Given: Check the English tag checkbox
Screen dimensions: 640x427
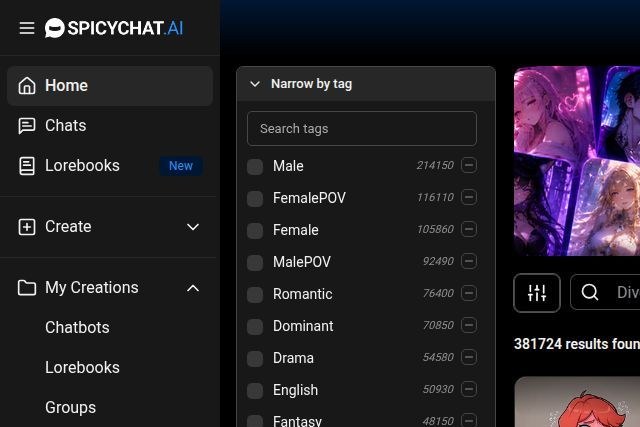Looking at the screenshot, I should [x=255, y=390].
